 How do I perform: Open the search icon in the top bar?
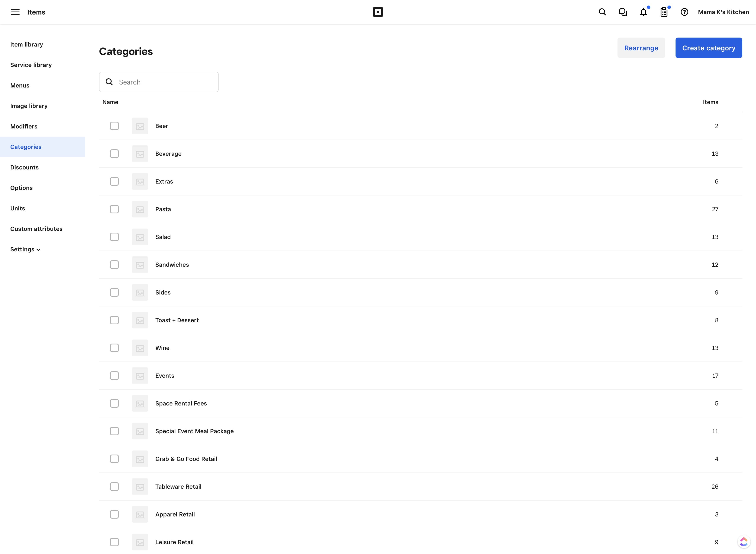point(602,12)
